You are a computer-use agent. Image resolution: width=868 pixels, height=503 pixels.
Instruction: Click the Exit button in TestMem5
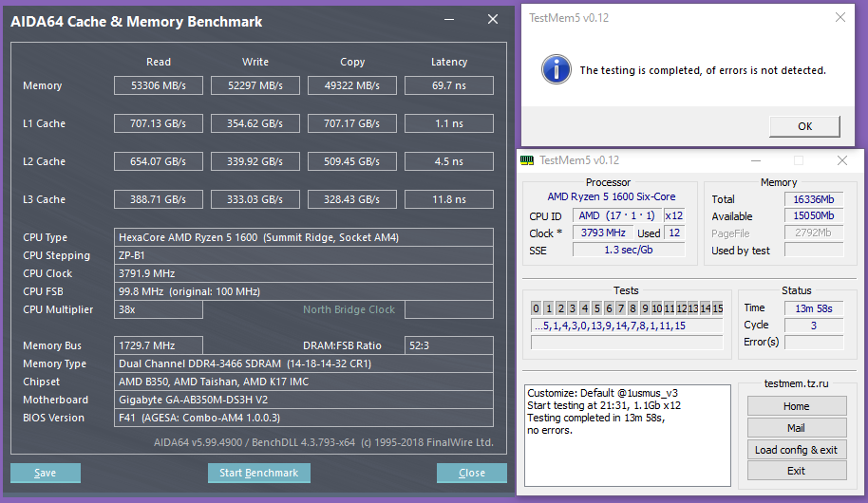pyautogui.click(x=797, y=471)
